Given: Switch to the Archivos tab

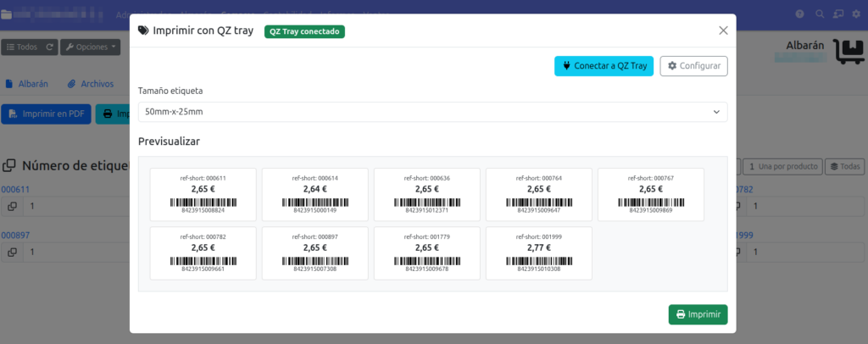Looking at the screenshot, I should (91, 84).
